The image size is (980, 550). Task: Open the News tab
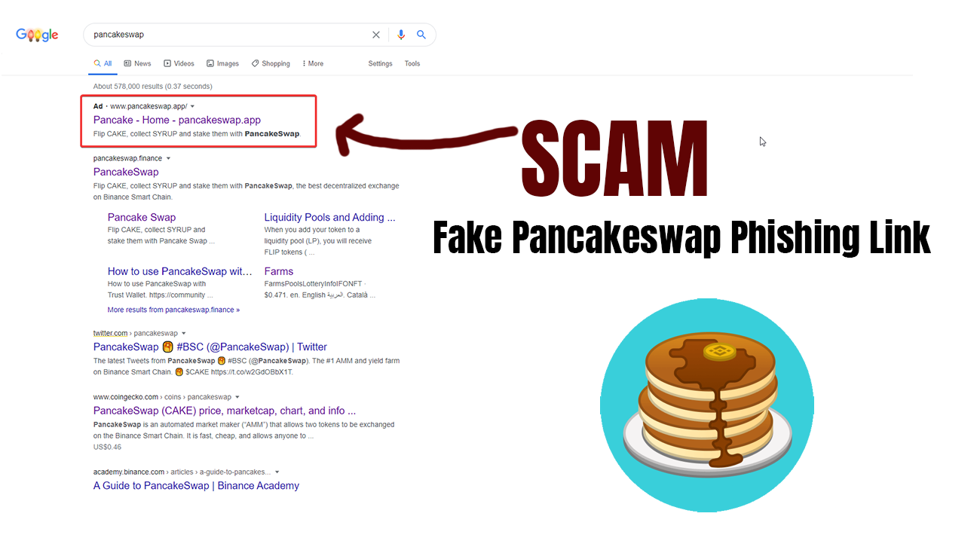pos(137,63)
